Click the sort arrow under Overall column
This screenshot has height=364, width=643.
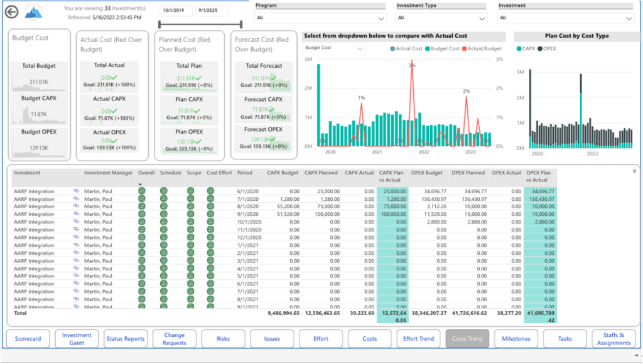pos(140,185)
